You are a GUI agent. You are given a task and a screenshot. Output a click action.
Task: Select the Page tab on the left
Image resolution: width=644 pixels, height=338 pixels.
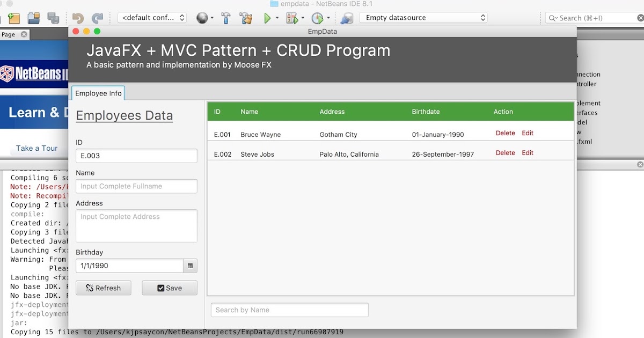tap(8, 34)
